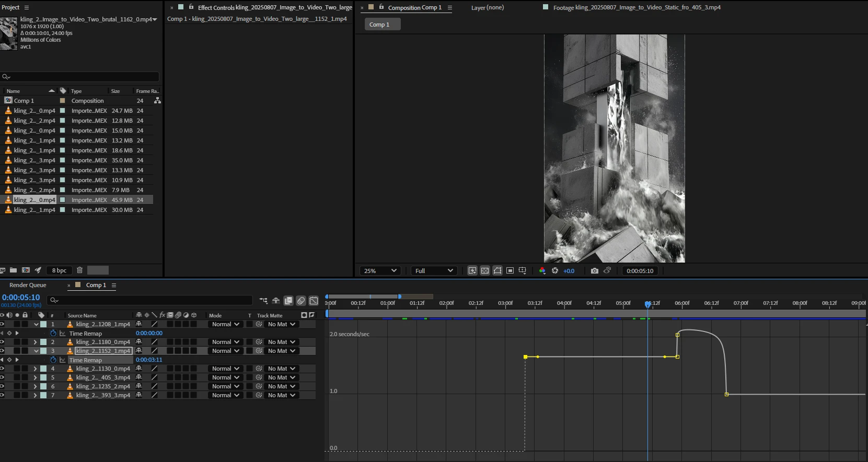
Task: Show channel and color management settings
Action: click(542, 270)
